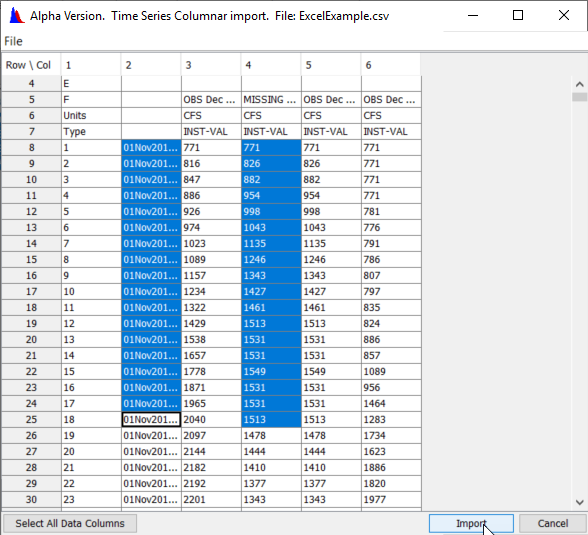
Task: Select column header 3
Action: tap(211, 65)
